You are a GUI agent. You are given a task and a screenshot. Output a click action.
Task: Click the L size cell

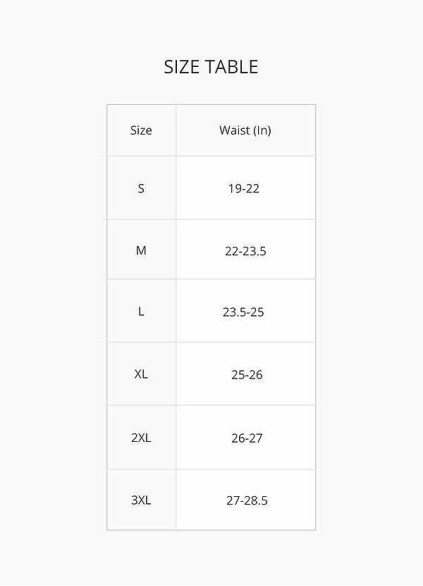pos(141,311)
